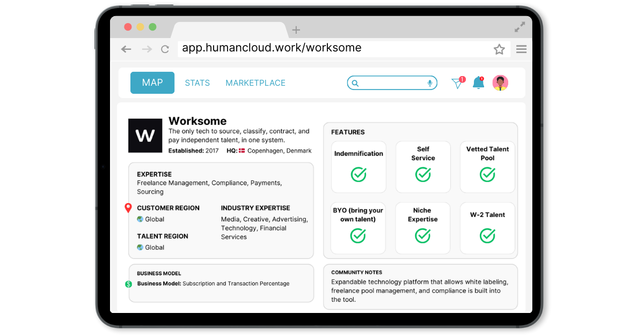The height and width of the screenshot is (336, 644).
Task: Click the Worksome W logo
Action: [x=145, y=136]
